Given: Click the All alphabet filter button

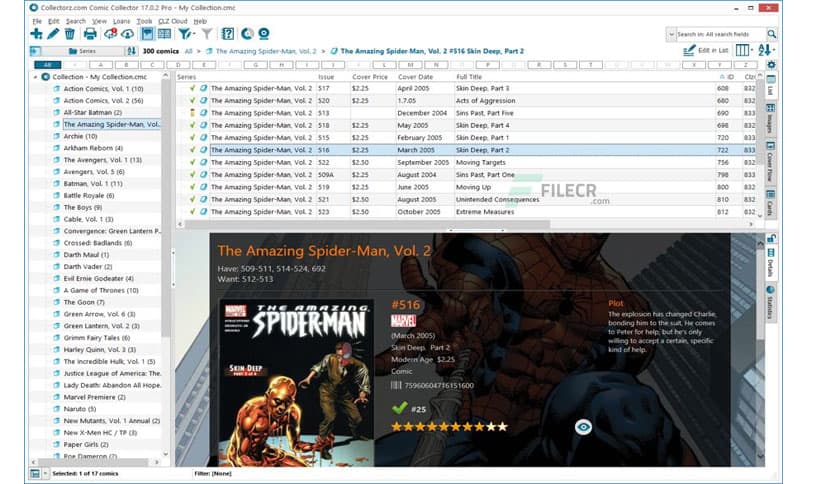Looking at the screenshot, I should click(x=47, y=64).
